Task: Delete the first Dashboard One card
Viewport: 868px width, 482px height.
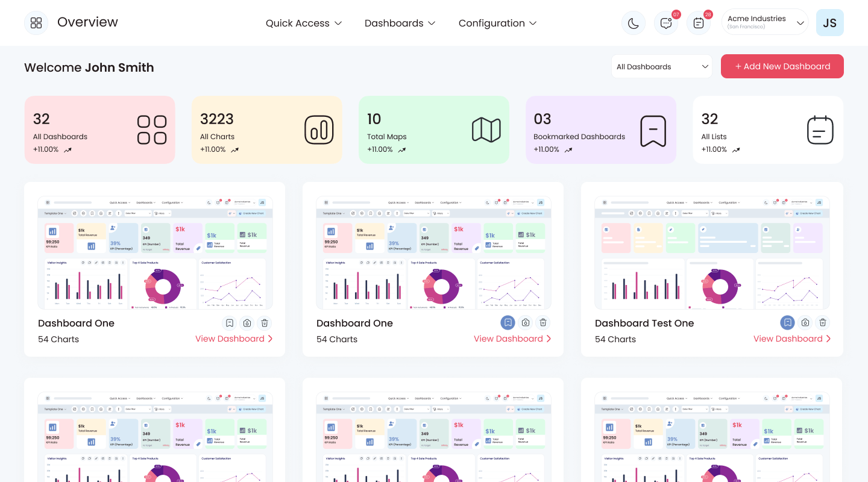Action: (265, 323)
